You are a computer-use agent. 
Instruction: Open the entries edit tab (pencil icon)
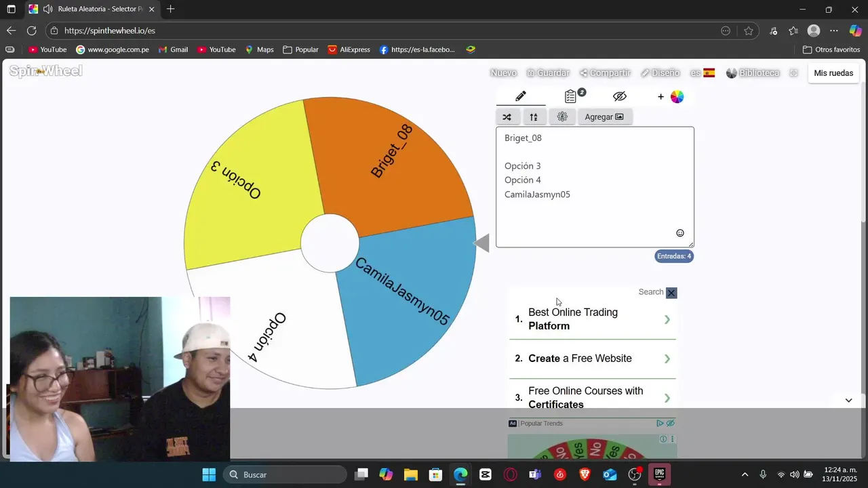[520, 96]
